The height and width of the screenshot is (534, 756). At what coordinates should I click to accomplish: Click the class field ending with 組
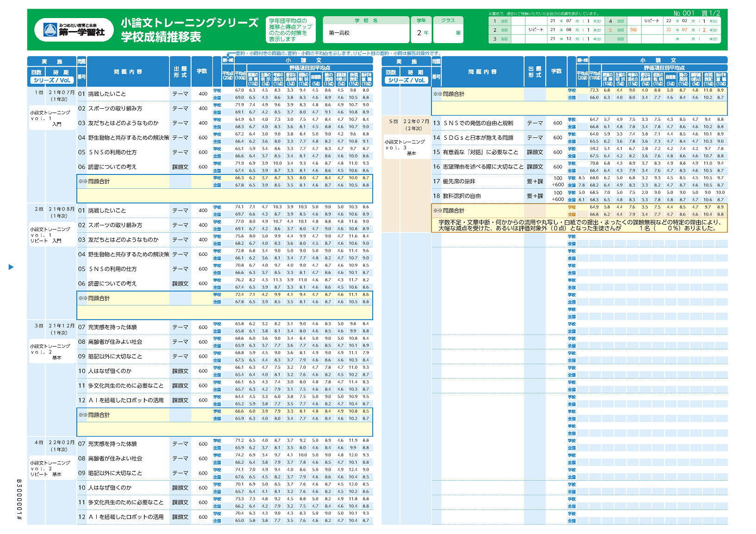point(448,33)
